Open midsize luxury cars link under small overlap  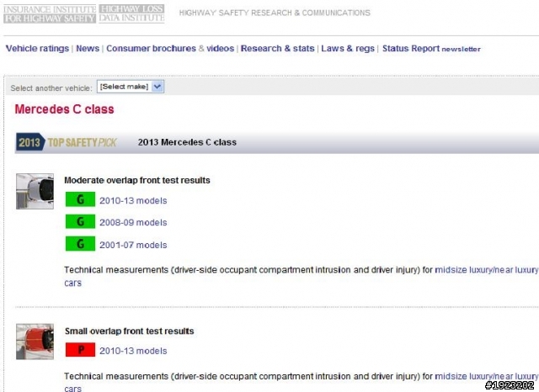pyautogui.click(x=487, y=377)
